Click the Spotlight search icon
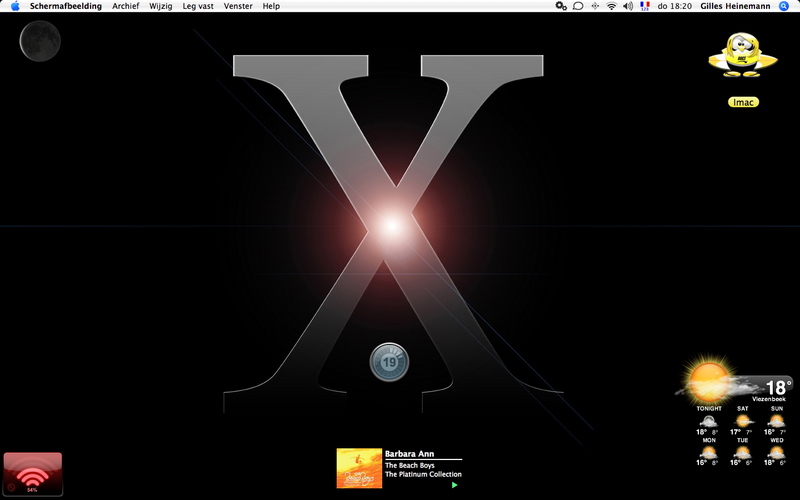 [x=789, y=6]
